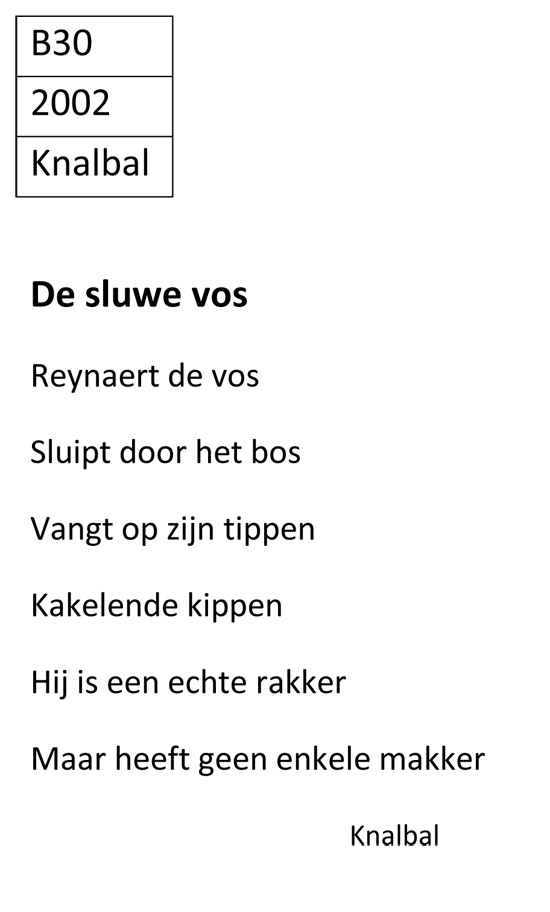550x912 pixels.
Task: Click the Knalbal signature below the poem
Action: pos(394,836)
